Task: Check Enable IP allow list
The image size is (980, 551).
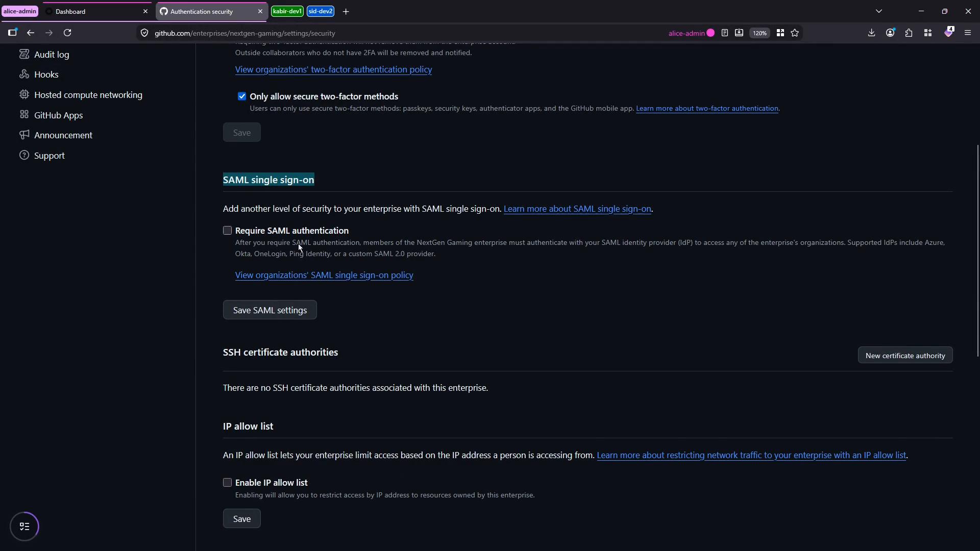Action: coord(227,483)
